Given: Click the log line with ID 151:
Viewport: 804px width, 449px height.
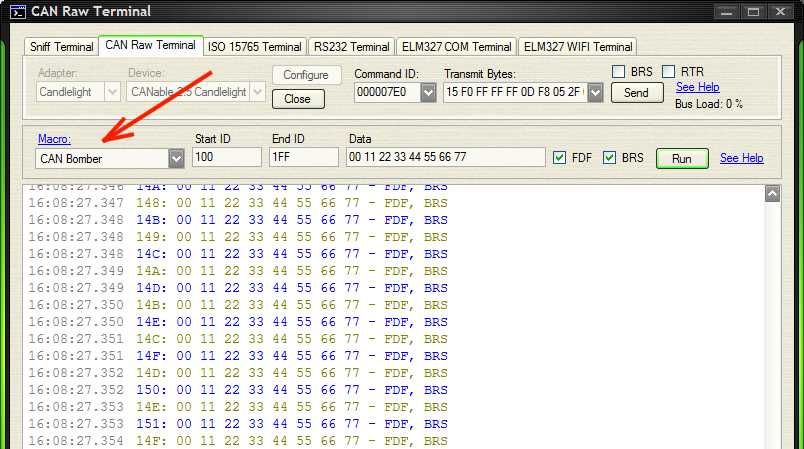Looking at the screenshot, I should [238, 424].
